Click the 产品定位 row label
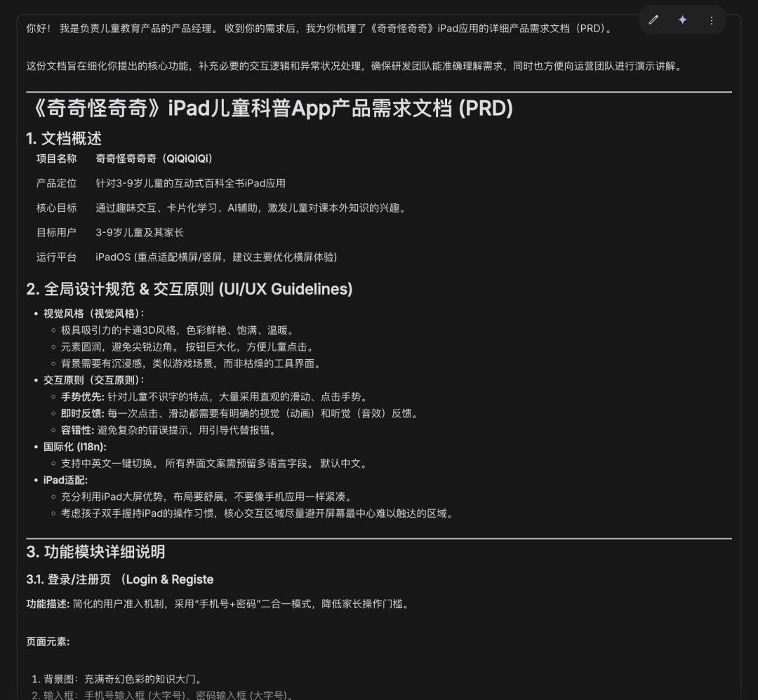The height and width of the screenshot is (700, 758). pos(57,183)
